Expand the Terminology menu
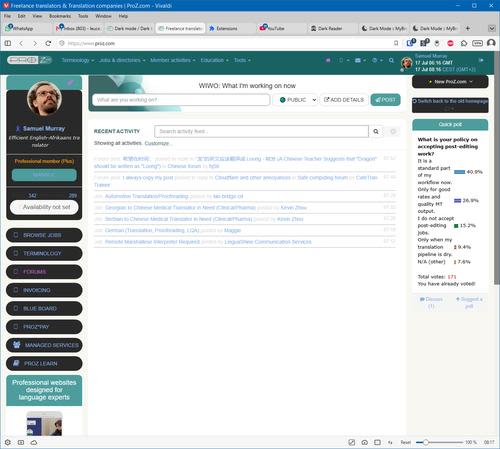Image resolution: width=500 pixels, height=449 pixels. click(78, 60)
